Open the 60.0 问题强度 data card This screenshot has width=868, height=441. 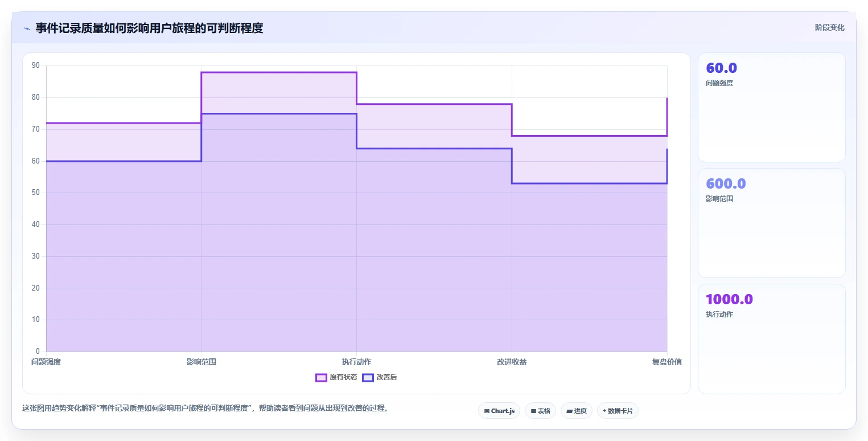[x=771, y=108]
